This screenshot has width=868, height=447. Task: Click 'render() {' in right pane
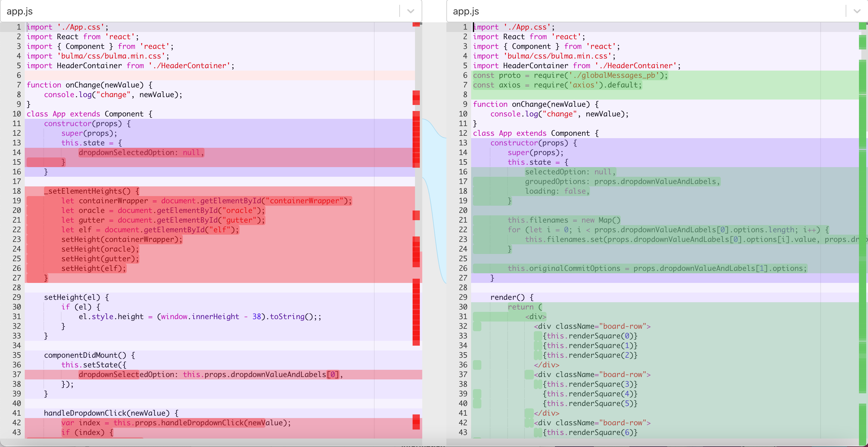pos(512,297)
